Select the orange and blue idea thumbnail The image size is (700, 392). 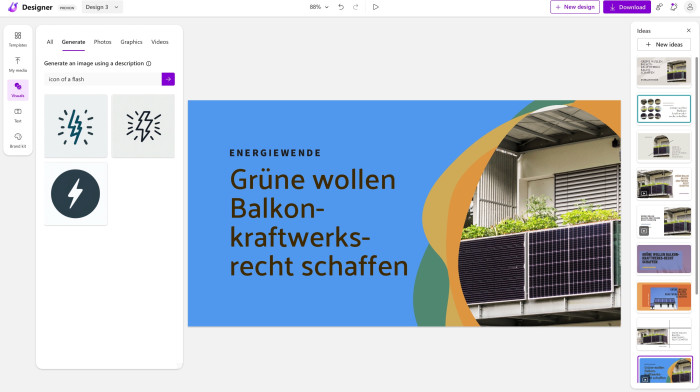[x=664, y=296]
